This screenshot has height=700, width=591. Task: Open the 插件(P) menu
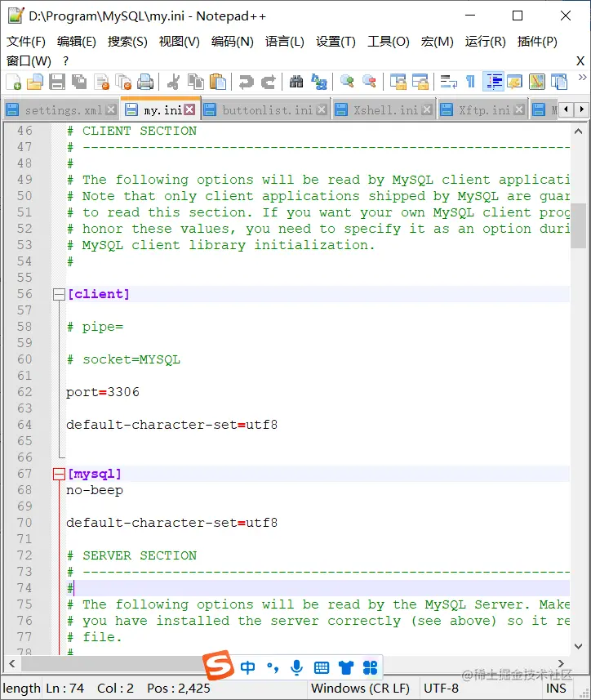point(537,42)
